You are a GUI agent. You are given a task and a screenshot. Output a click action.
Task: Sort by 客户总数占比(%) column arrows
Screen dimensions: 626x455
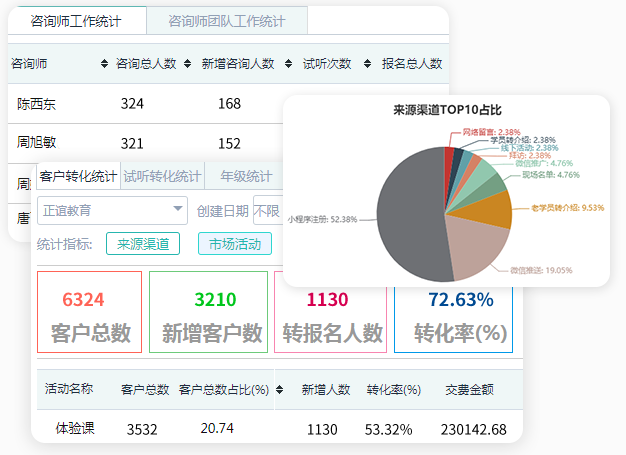[x=279, y=390]
